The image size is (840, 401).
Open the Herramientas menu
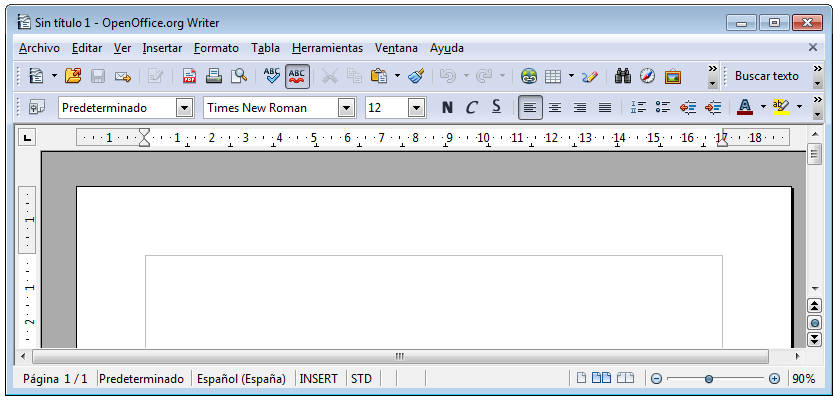(x=327, y=48)
